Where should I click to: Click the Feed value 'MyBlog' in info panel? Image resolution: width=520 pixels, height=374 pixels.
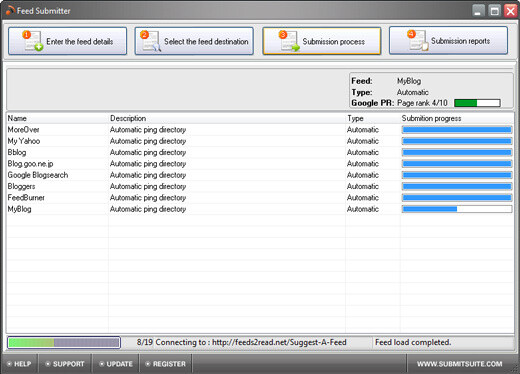pyautogui.click(x=409, y=81)
